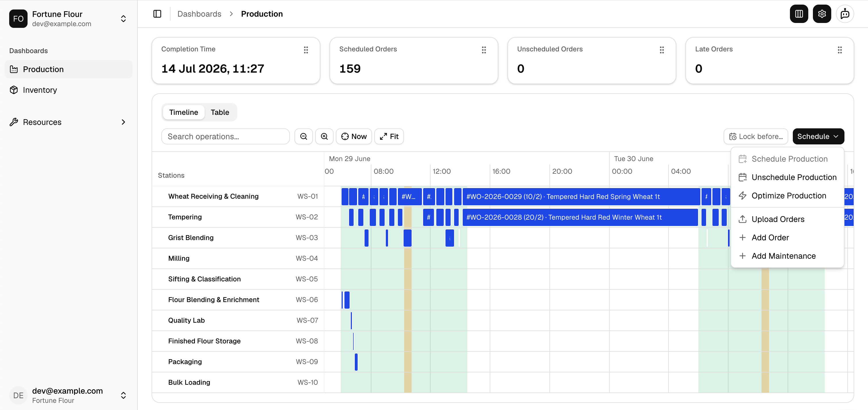Go to the Dashboards breadcrumb link
The height and width of the screenshot is (410, 868).
click(199, 14)
